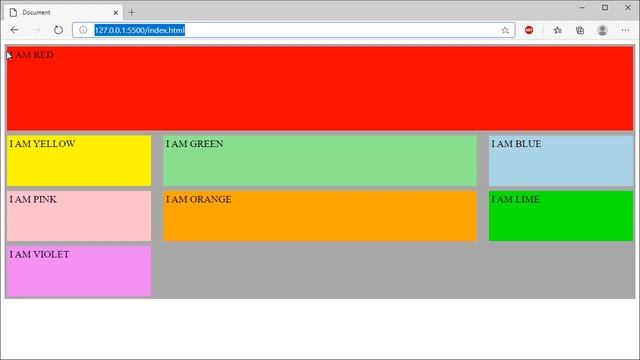Click the I AM VIOLET box
The image size is (640, 360).
click(79, 271)
